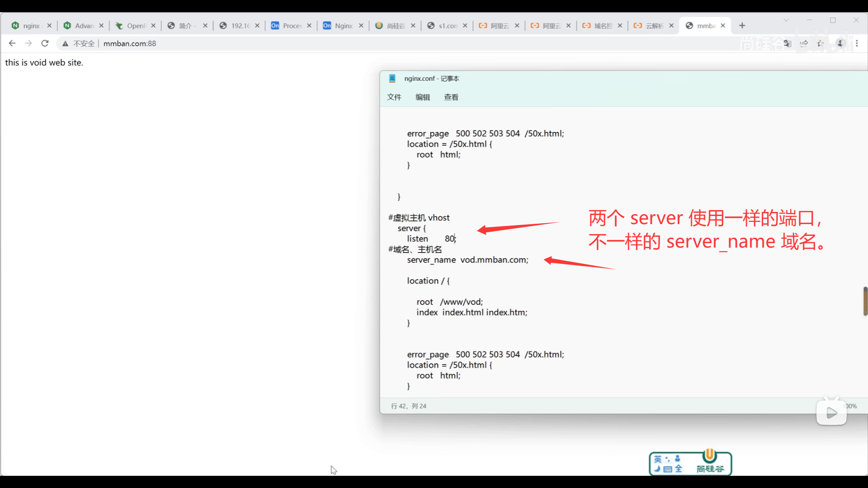Click the Notepad vertical scrollbar thumb
Viewport: 868px width, 488px height.
tap(865, 301)
